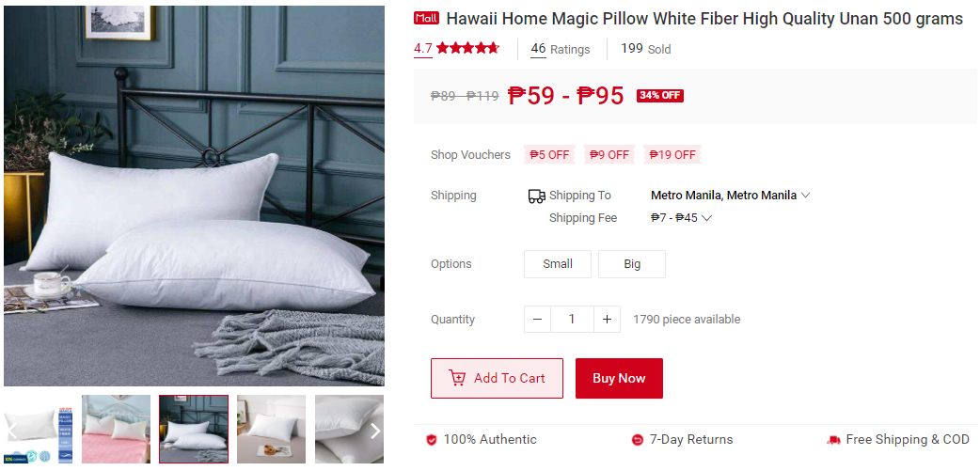This screenshot has width=980, height=471.
Task: Click the shipping truck icon
Action: pos(536,196)
